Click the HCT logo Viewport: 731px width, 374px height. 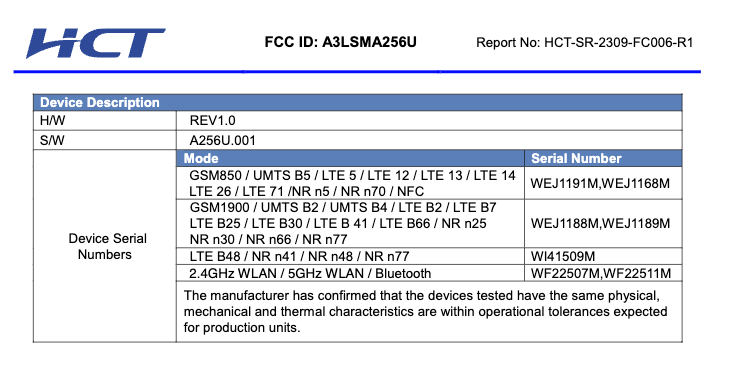click(96, 43)
